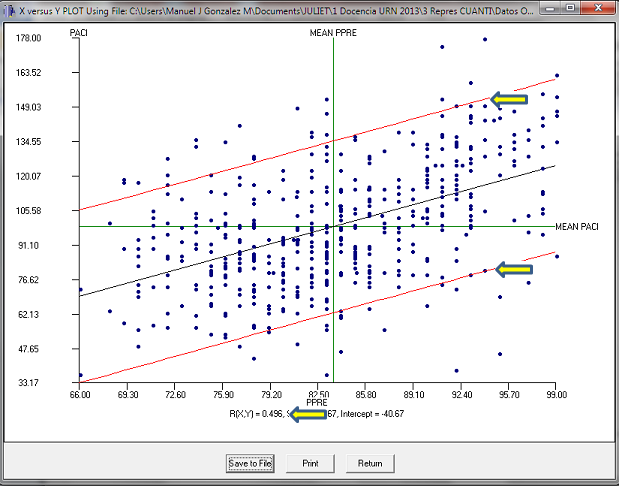Click the MEAN PACI label on the right
Screen dimensions: 619x486
578,226
